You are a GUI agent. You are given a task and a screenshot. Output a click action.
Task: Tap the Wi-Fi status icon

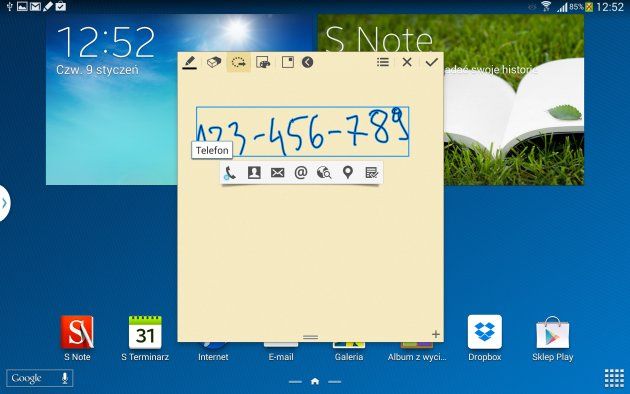546,6
